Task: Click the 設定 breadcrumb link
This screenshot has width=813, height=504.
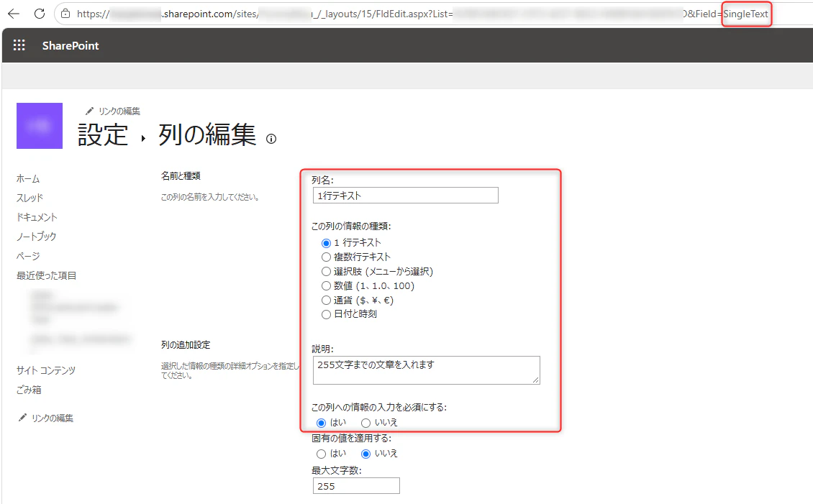Action: (x=103, y=135)
